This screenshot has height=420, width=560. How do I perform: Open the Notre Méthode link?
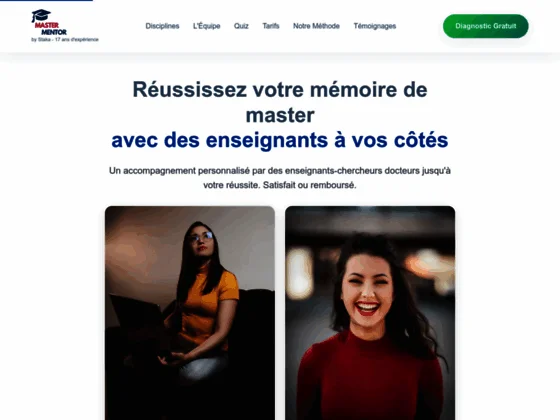pos(316,26)
